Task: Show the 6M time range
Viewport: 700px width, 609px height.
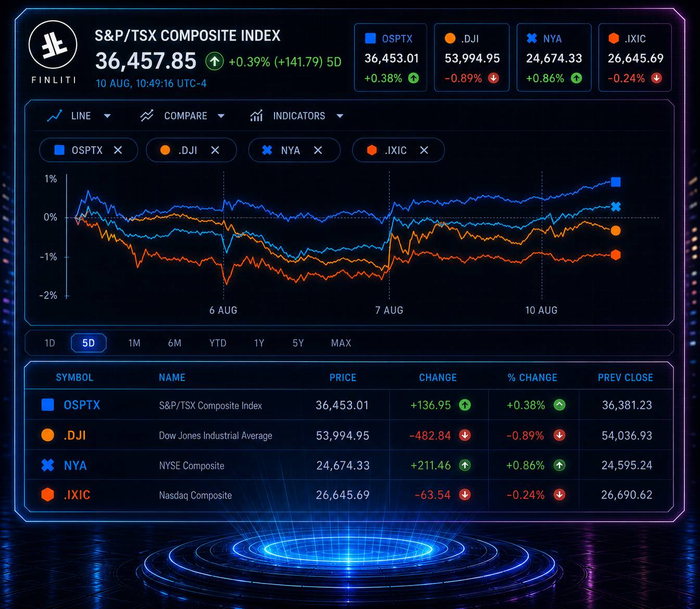Action: click(x=174, y=343)
